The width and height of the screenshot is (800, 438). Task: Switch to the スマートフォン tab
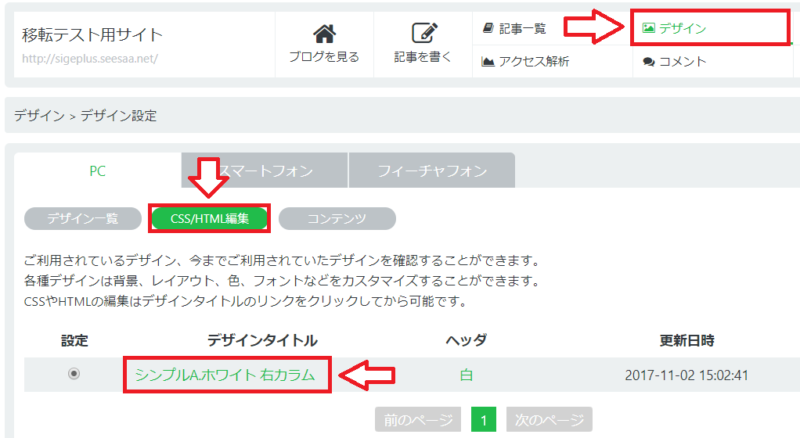click(x=264, y=171)
